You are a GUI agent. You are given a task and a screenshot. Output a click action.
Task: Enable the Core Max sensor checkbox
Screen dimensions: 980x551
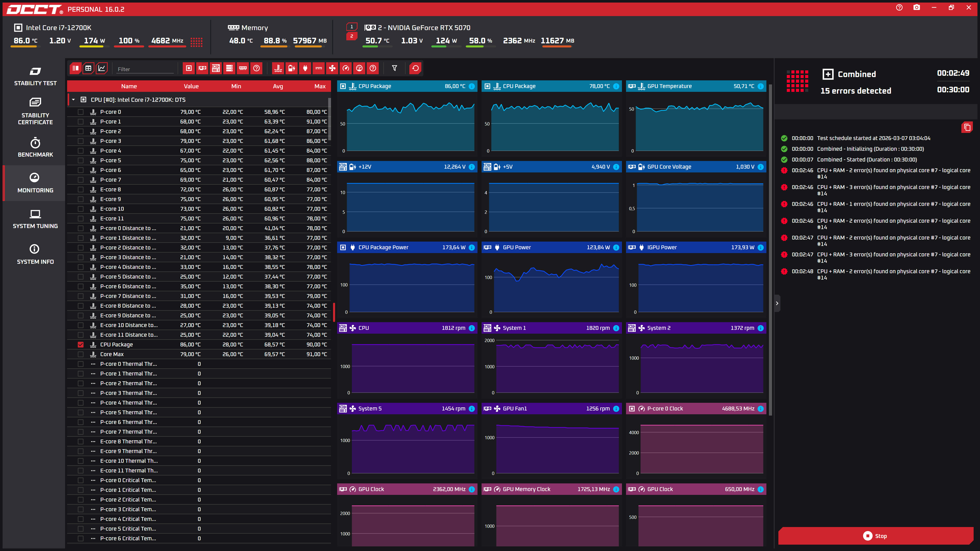tap(81, 354)
